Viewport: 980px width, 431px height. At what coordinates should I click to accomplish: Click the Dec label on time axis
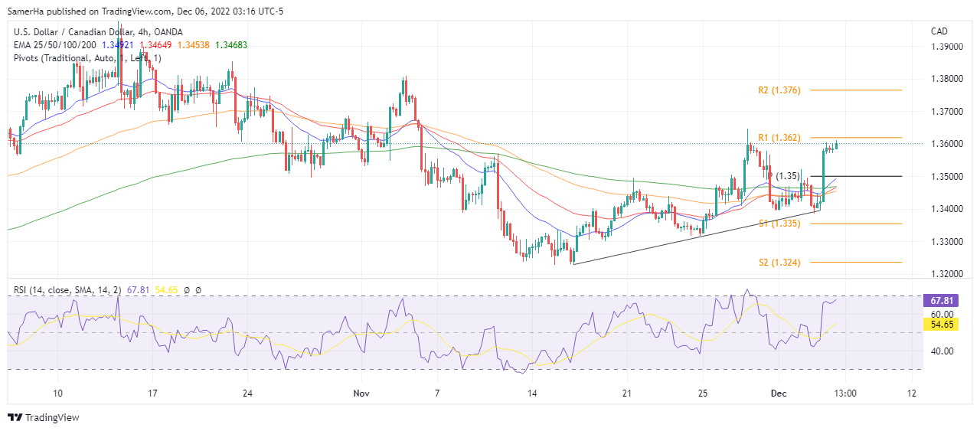tap(777, 393)
